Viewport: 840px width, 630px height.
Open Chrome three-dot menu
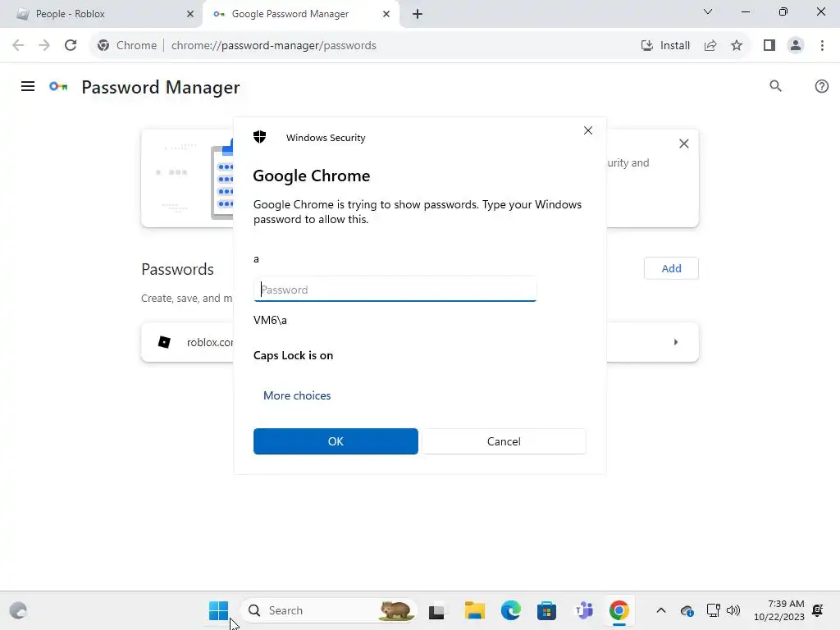pos(822,46)
